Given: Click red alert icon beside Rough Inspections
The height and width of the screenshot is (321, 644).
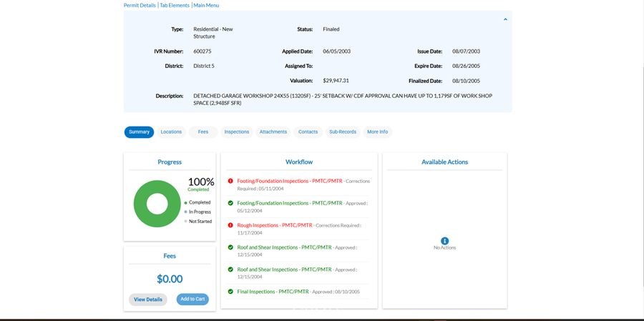Looking at the screenshot, I should click(230, 225).
